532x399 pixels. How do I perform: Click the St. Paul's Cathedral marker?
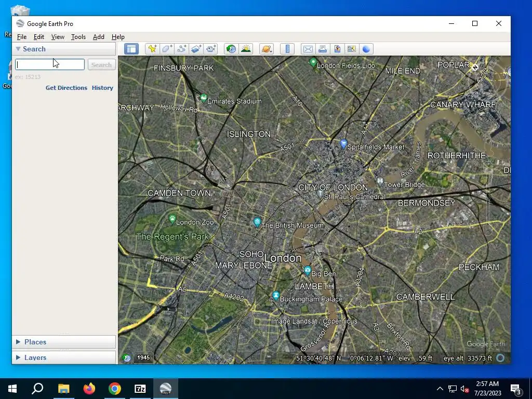pos(320,194)
